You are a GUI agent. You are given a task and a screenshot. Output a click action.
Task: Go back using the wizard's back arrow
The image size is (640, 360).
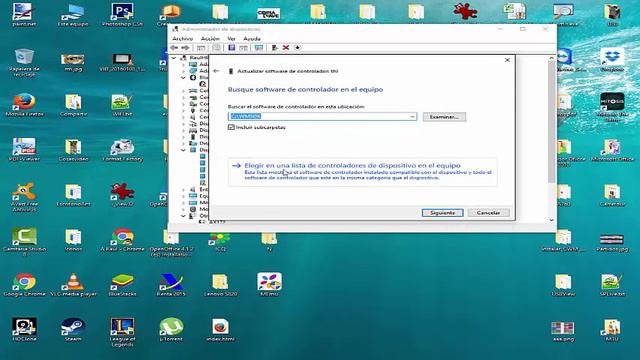click(x=216, y=71)
